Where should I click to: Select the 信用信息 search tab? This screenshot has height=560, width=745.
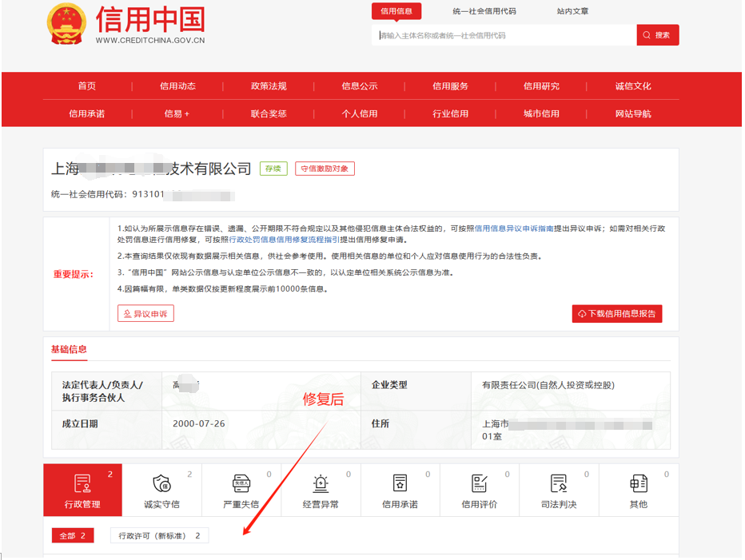396,11
